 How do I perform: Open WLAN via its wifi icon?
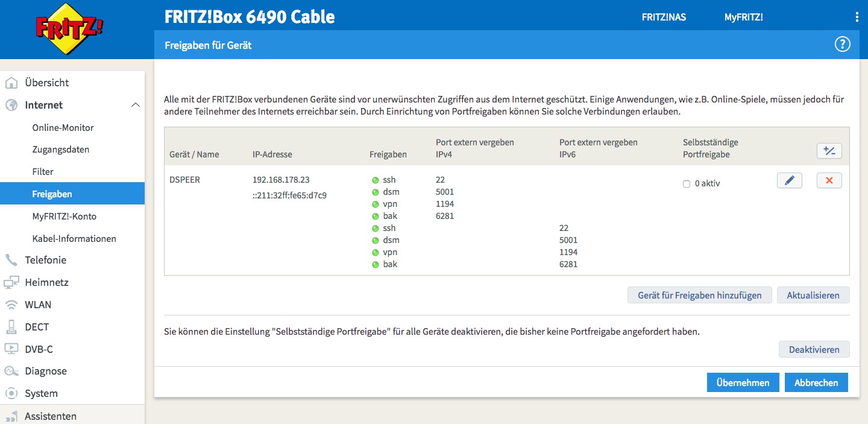point(11,305)
